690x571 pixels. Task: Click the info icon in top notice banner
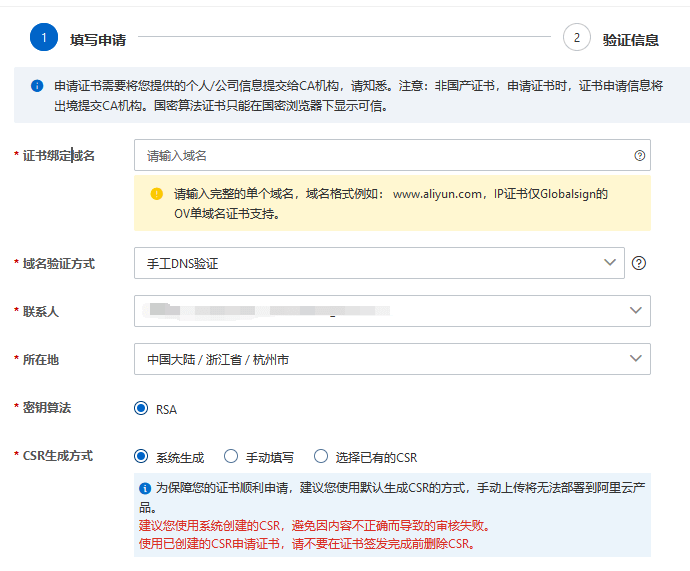click(x=37, y=87)
